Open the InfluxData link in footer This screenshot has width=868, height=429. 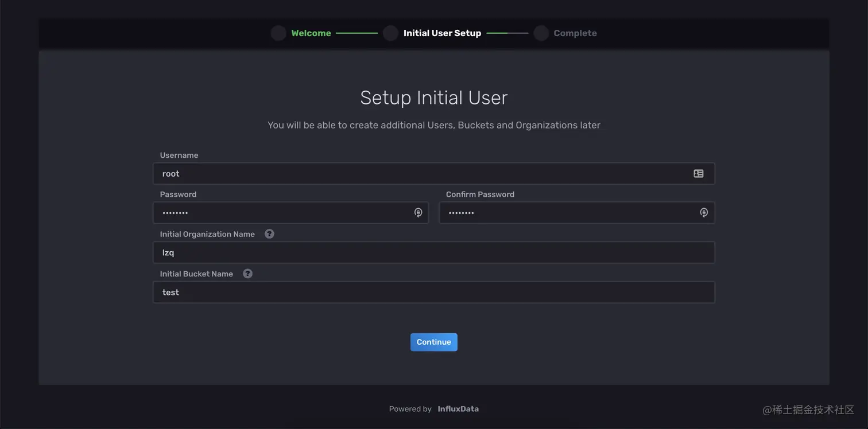point(458,409)
